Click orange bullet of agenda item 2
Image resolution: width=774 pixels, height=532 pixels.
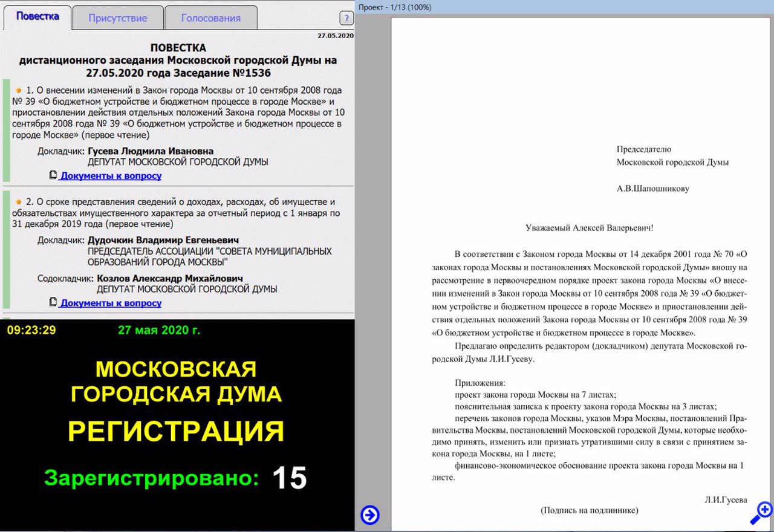19,202
